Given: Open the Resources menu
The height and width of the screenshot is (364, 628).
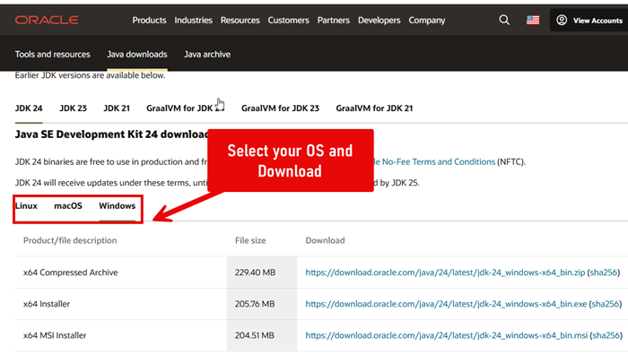Looking at the screenshot, I should [240, 20].
